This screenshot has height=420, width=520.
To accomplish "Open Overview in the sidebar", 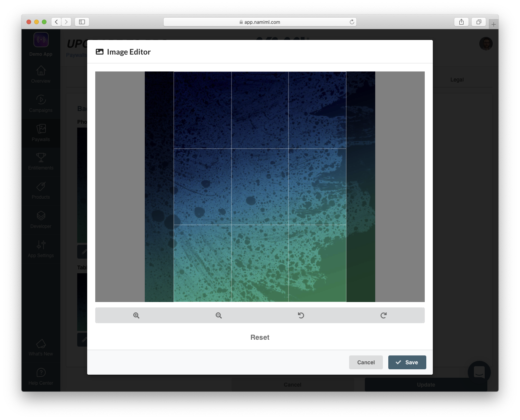I will pyautogui.click(x=41, y=75).
